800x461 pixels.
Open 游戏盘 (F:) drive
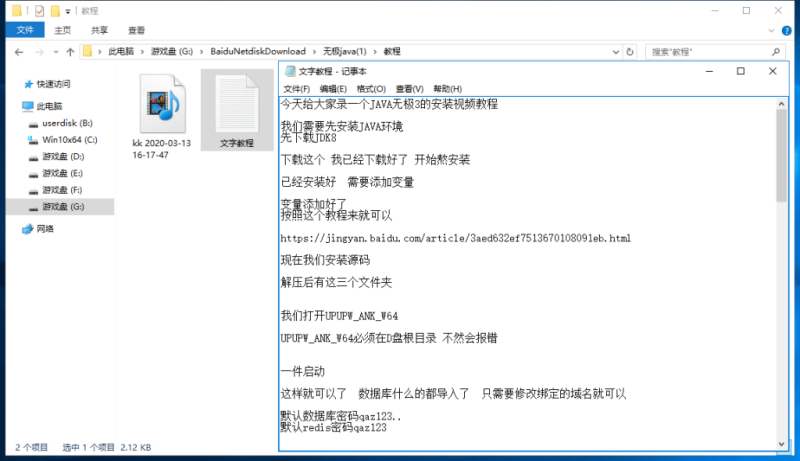pyautogui.click(x=62, y=190)
